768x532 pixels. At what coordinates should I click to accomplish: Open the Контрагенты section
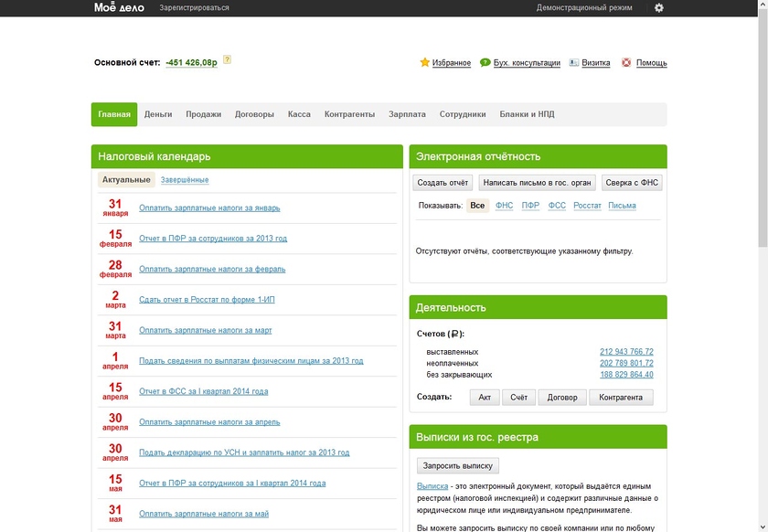pos(349,115)
